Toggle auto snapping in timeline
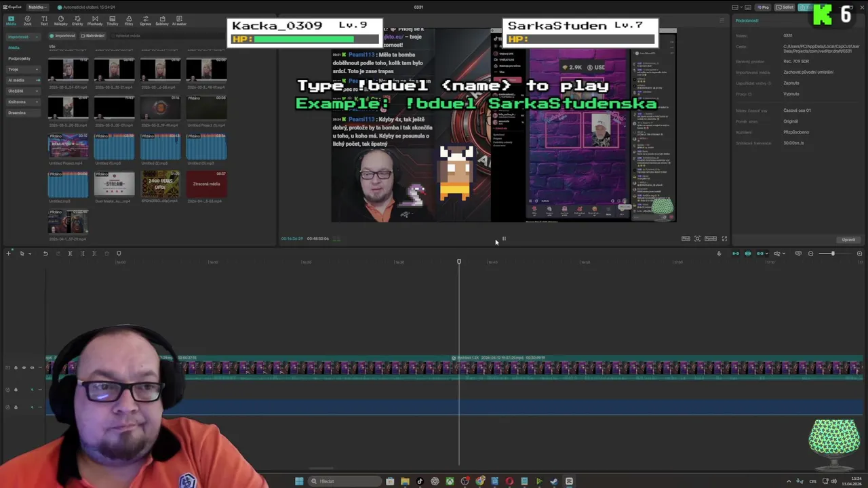Image resolution: width=868 pixels, height=488 pixels. (x=748, y=253)
